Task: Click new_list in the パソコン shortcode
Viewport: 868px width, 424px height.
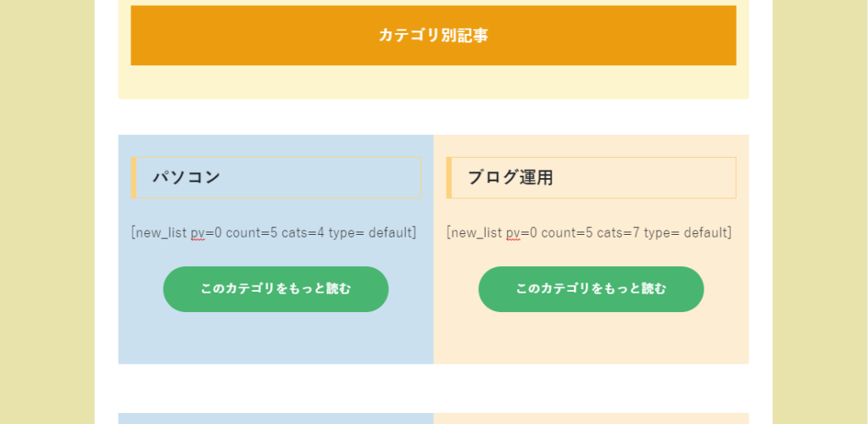Action: (162, 232)
